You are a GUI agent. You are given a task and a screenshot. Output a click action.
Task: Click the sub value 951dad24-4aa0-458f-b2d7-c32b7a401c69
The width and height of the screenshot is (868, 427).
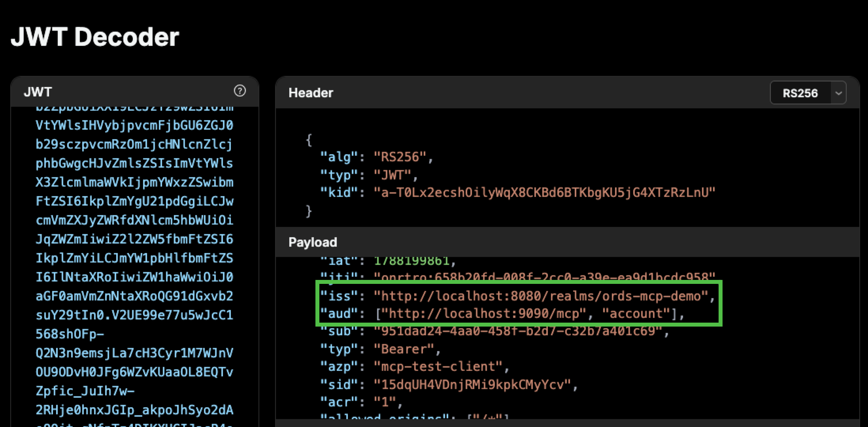point(518,331)
